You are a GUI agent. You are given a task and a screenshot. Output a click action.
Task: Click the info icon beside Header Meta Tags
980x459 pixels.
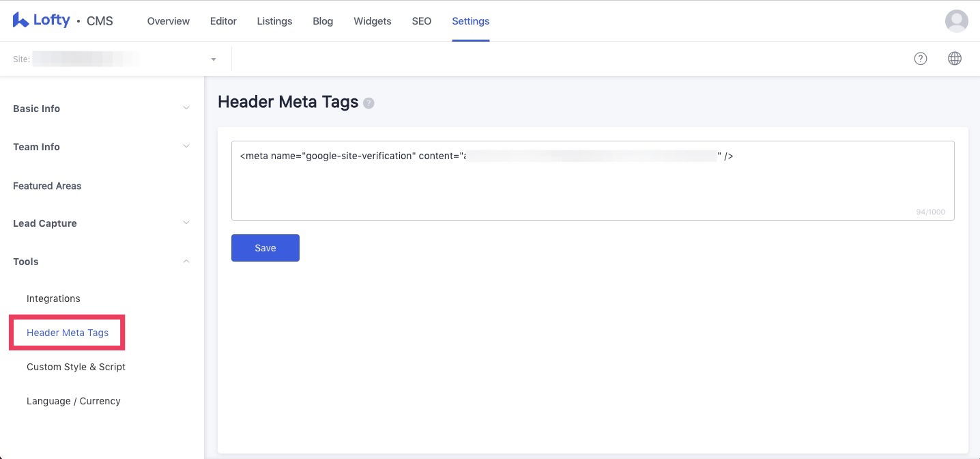click(369, 103)
